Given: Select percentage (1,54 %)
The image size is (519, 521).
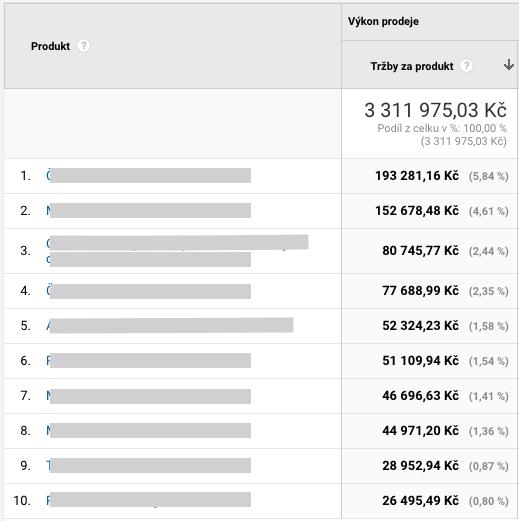Looking at the screenshot, I should (x=489, y=361).
